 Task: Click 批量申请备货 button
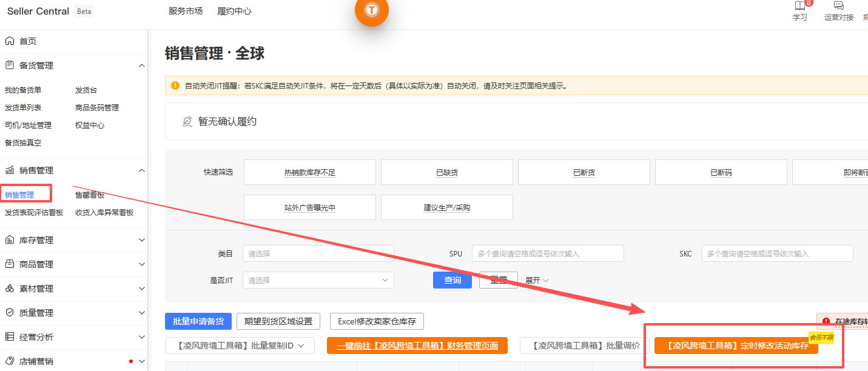(x=198, y=321)
